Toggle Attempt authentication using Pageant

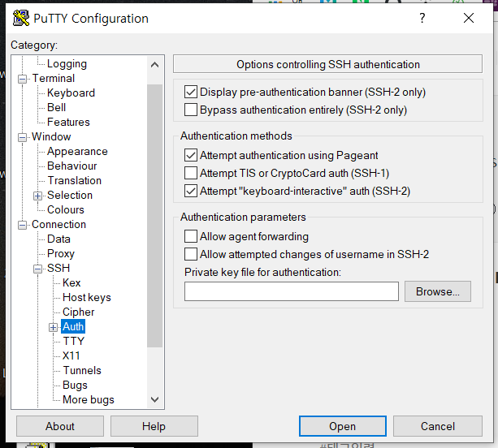click(x=191, y=156)
